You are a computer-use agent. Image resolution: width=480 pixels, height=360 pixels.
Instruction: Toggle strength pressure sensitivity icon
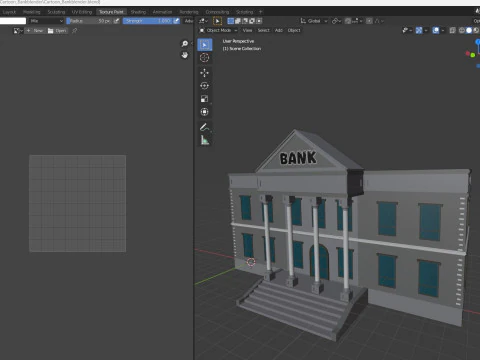point(176,21)
